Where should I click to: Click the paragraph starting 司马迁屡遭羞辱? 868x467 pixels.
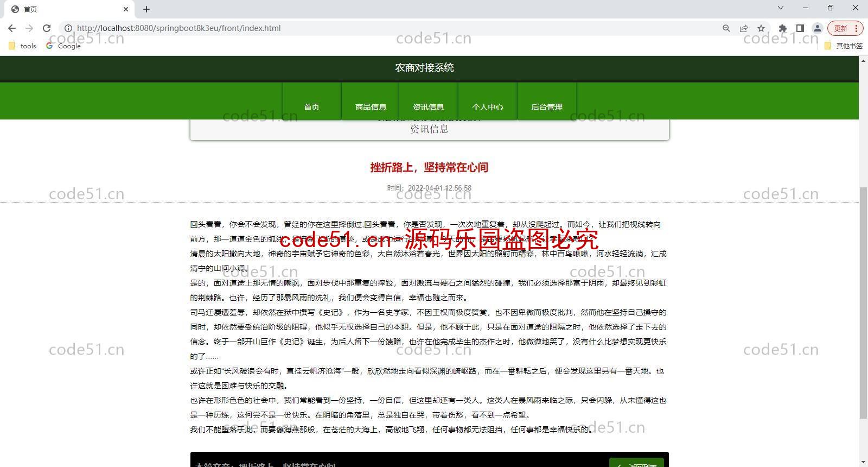[x=429, y=335]
